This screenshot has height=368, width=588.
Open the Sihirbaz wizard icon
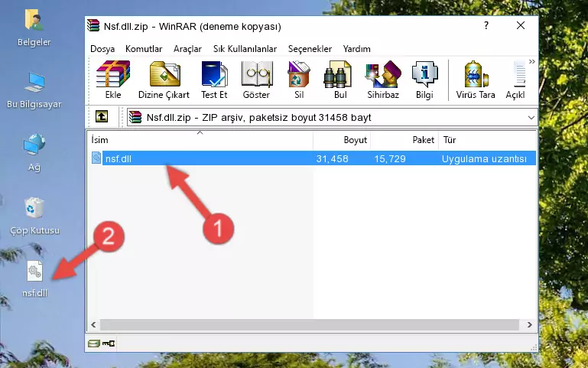coord(383,74)
